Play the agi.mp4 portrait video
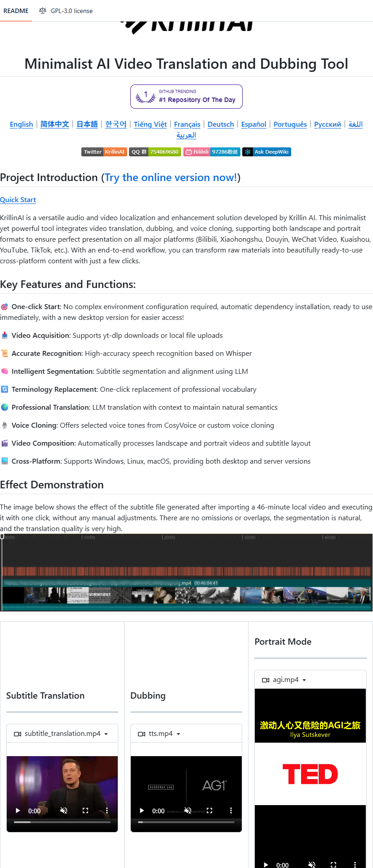 coord(266,864)
